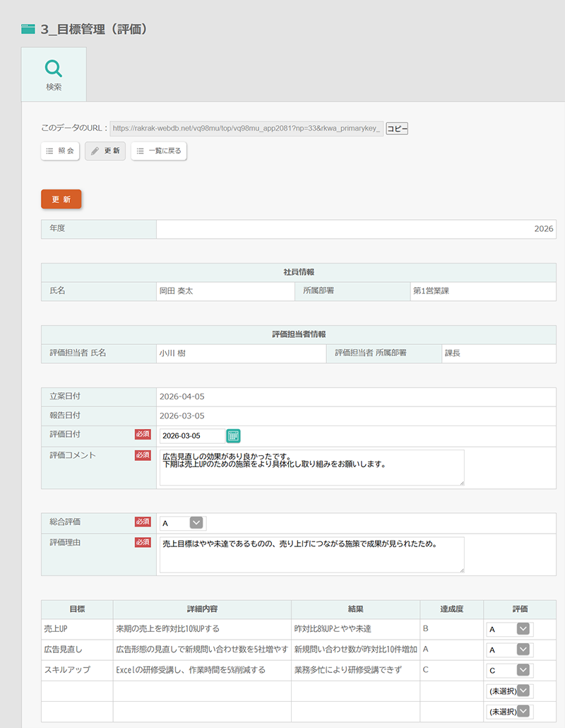This screenshot has width=565, height=728.
Task: Click the 3_目標管理（評価） page title
Action: [94, 30]
